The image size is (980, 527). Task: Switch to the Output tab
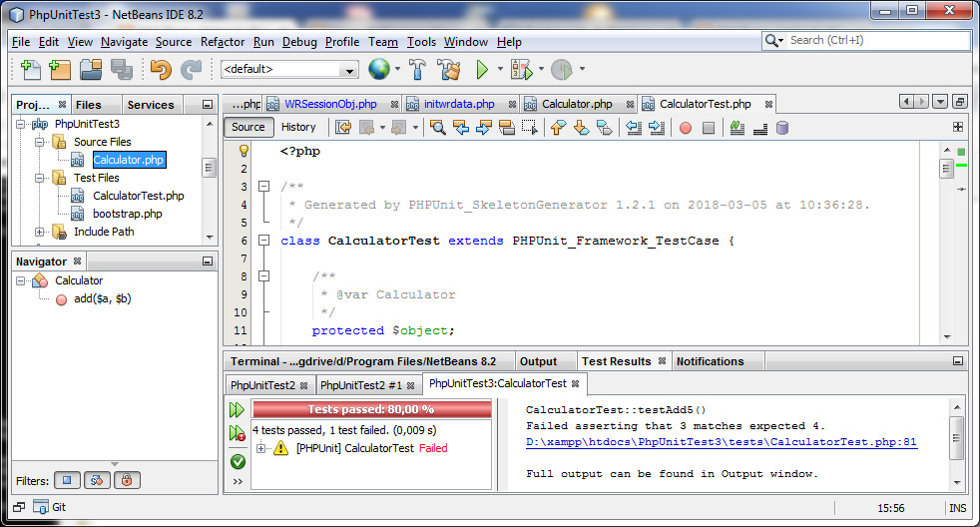538,361
